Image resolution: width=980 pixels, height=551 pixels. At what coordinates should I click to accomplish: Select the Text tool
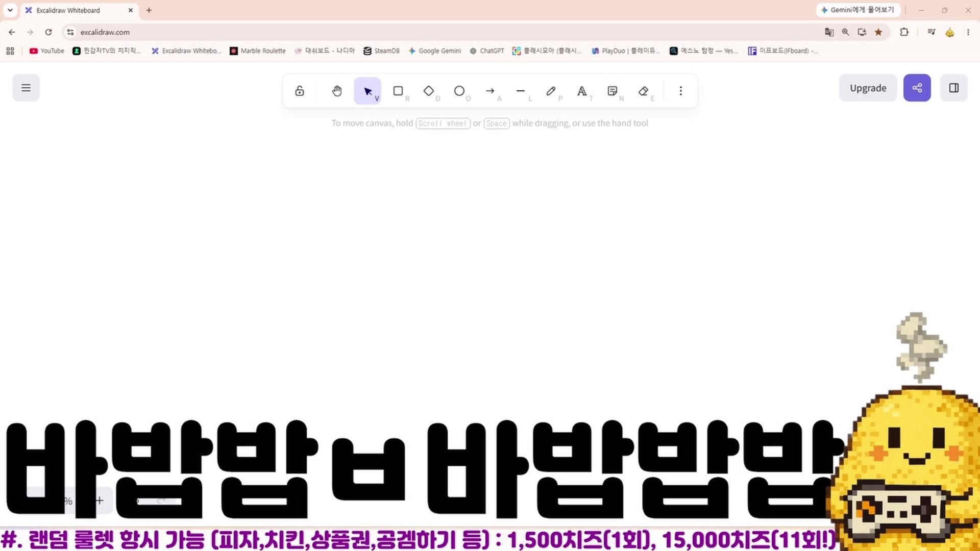click(582, 91)
